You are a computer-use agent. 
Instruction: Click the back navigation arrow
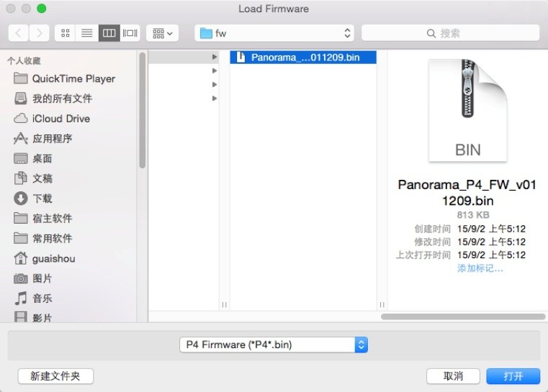point(19,33)
